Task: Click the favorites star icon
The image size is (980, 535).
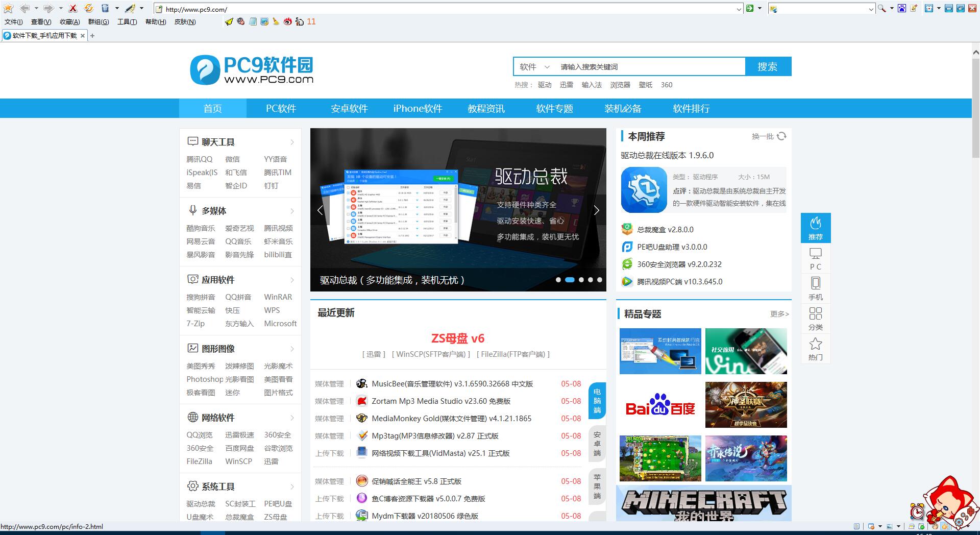Action: [x=8, y=8]
